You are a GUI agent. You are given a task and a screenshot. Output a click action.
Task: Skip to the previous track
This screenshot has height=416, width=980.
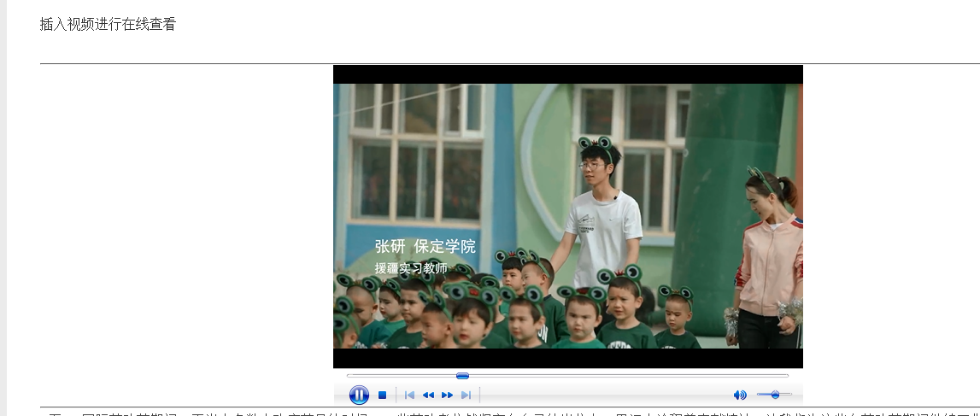[x=409, y=395]
